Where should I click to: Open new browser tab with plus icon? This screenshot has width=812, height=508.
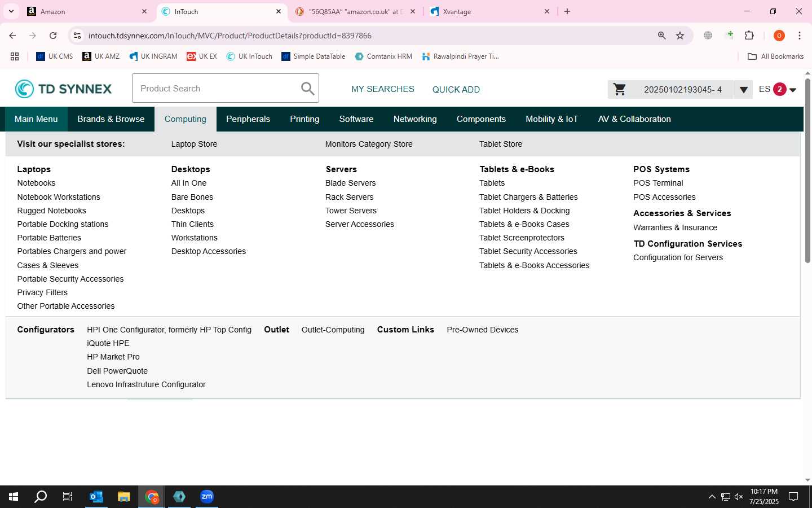tap(567, 11)
